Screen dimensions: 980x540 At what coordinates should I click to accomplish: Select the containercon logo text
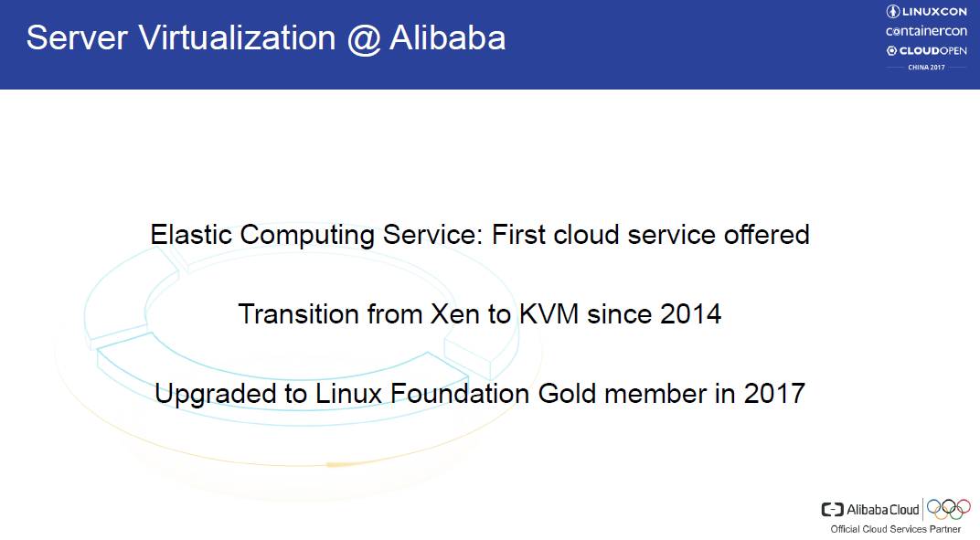(926, 31)
